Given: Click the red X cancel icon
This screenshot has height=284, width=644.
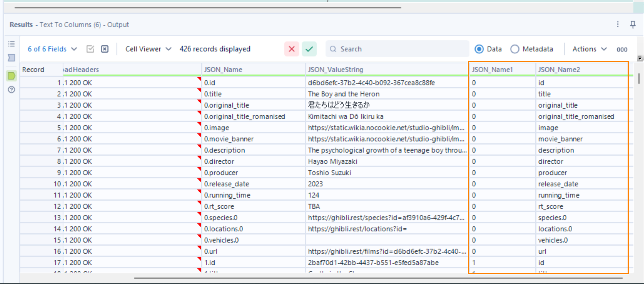Looking at the screenshot, I should click(x=291, y=49).
